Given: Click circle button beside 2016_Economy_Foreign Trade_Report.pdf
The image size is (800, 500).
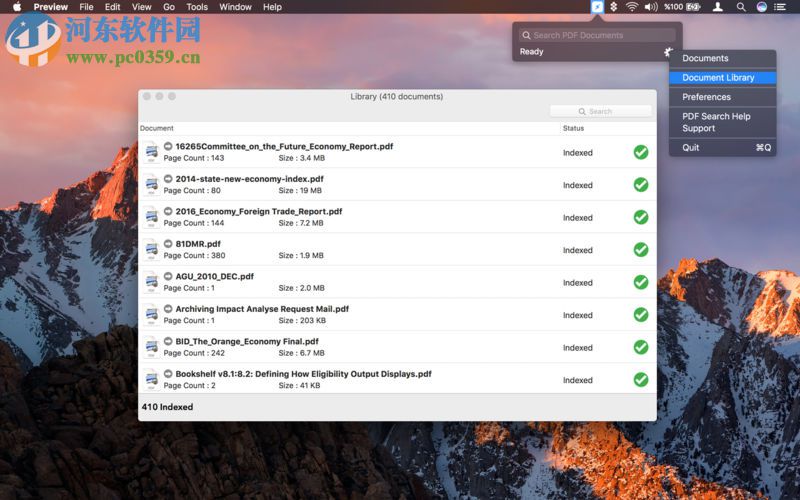Looking at the screenshot, I should [168, 211].
